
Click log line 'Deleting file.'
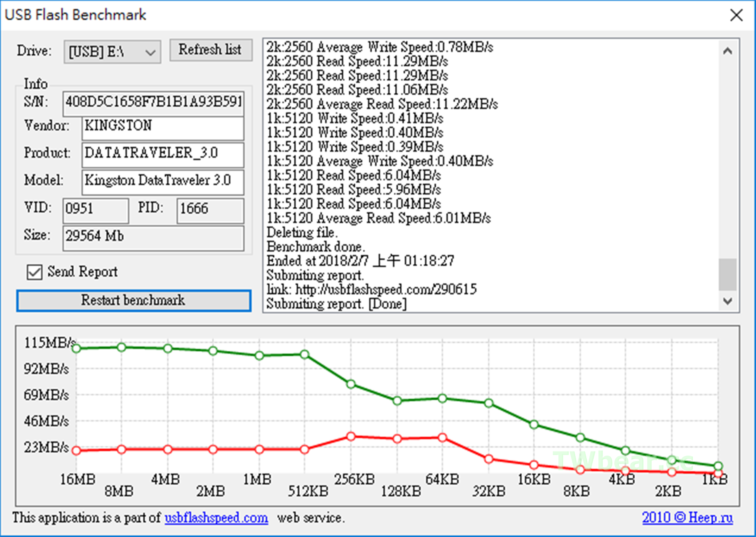click(x=302, y=232)
